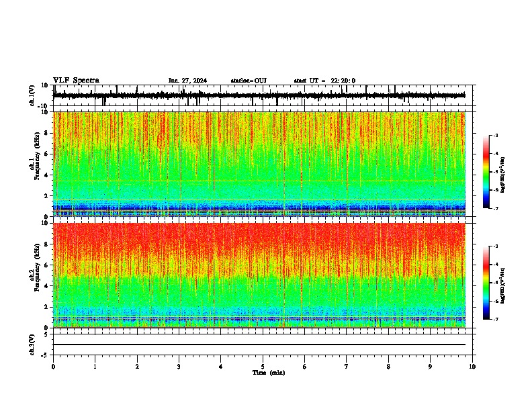Click the "Time (min)" axis label

[269, 373]
